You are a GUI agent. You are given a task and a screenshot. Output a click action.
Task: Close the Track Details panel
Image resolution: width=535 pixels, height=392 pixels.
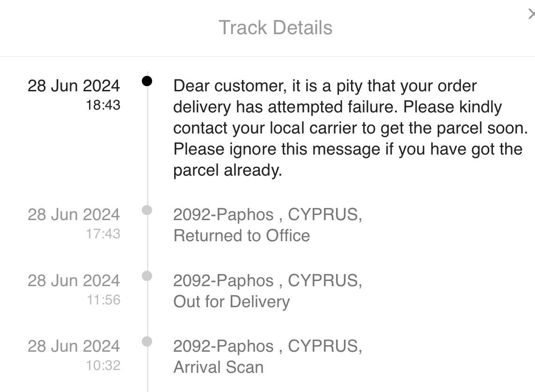click(x=531, y=15)
